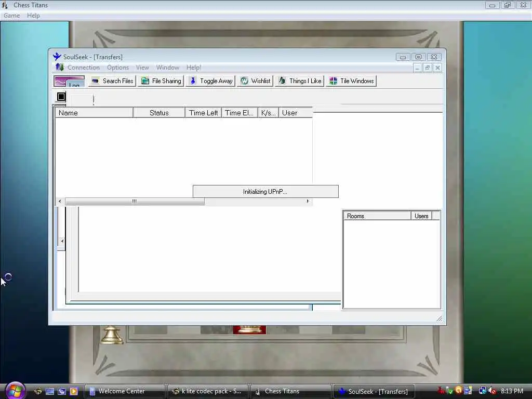The height and width of the screenshot is (399, 532).
Task: Click the black square stop icon
Action: pyautogui.click(x=61, y=97)
